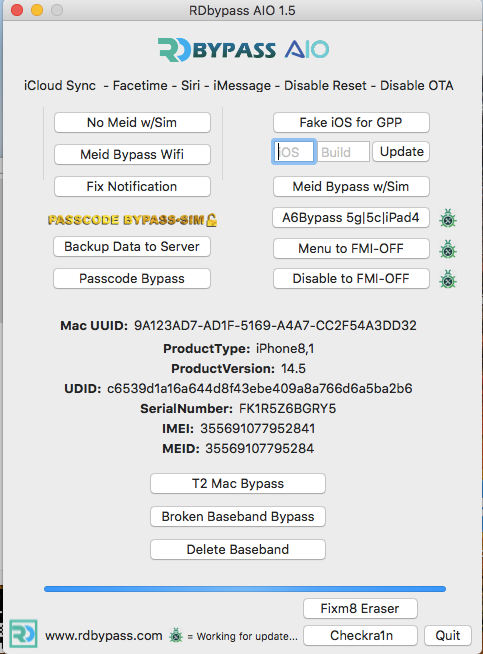Minimize the window with yellow button
This screenshot has height=654, width=483.
(37, 10)
